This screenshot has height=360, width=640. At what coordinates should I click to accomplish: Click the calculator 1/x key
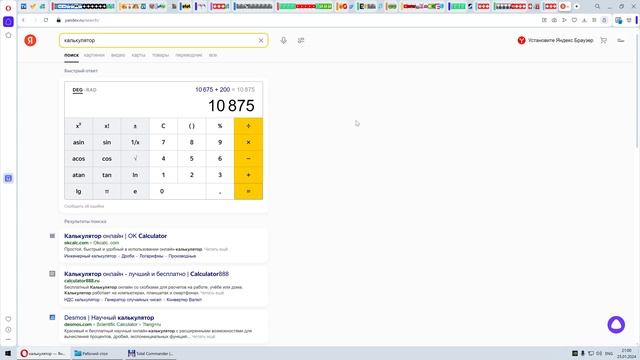click(x=135, y=142)
